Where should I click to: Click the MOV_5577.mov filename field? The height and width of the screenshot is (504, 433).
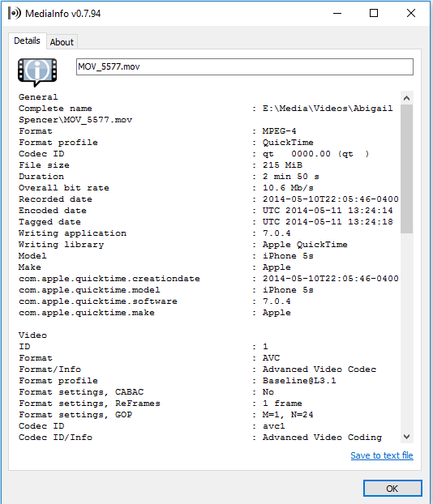coord(245,67)
